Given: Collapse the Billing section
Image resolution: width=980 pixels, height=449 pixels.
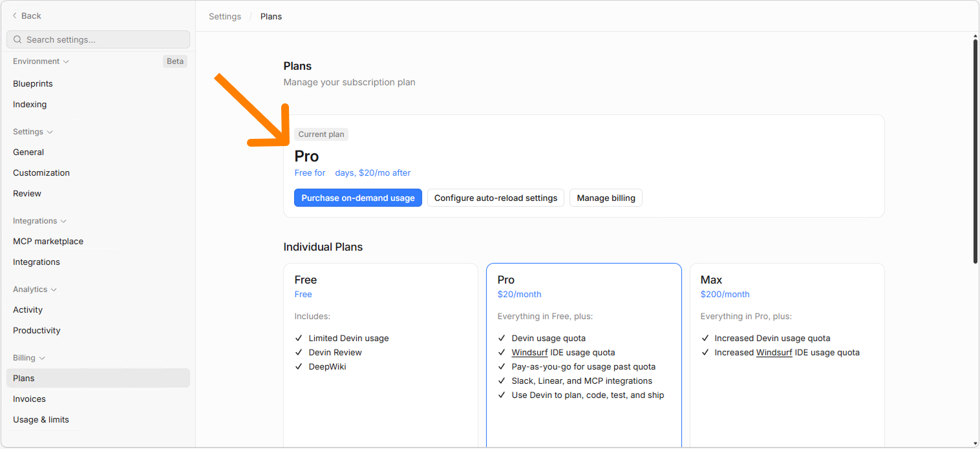Looking at the screenshot, I should click(x=42, y=357).
